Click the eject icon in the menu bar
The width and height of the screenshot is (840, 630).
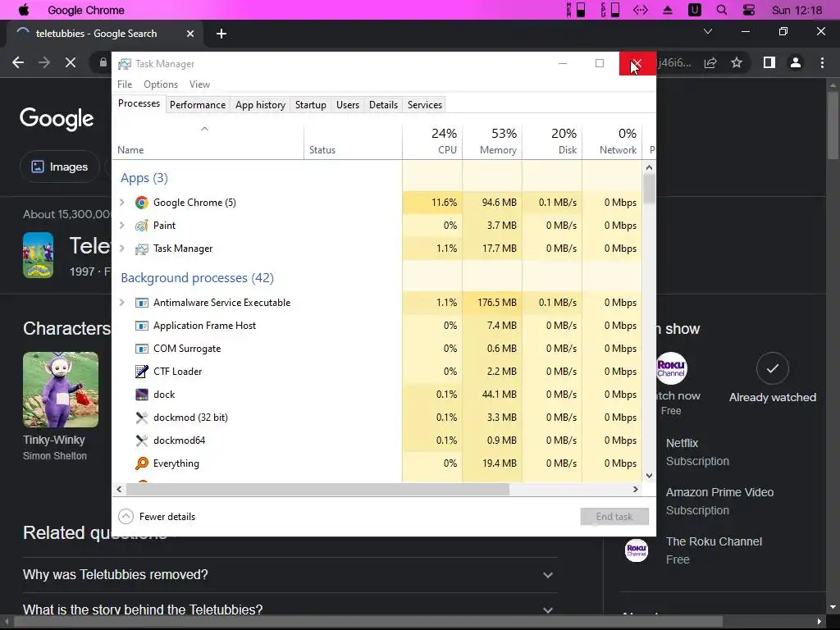pyautogui.click(x=668, y=10)
